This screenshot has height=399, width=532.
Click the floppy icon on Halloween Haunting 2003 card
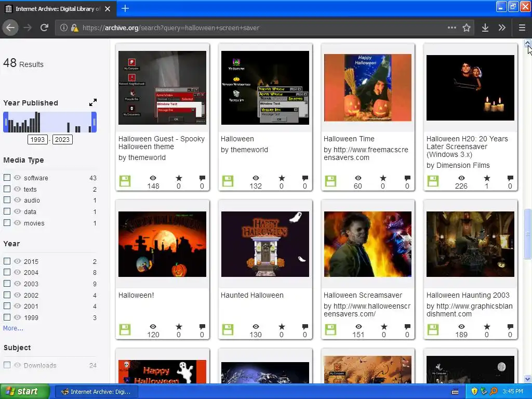(433, 329)
